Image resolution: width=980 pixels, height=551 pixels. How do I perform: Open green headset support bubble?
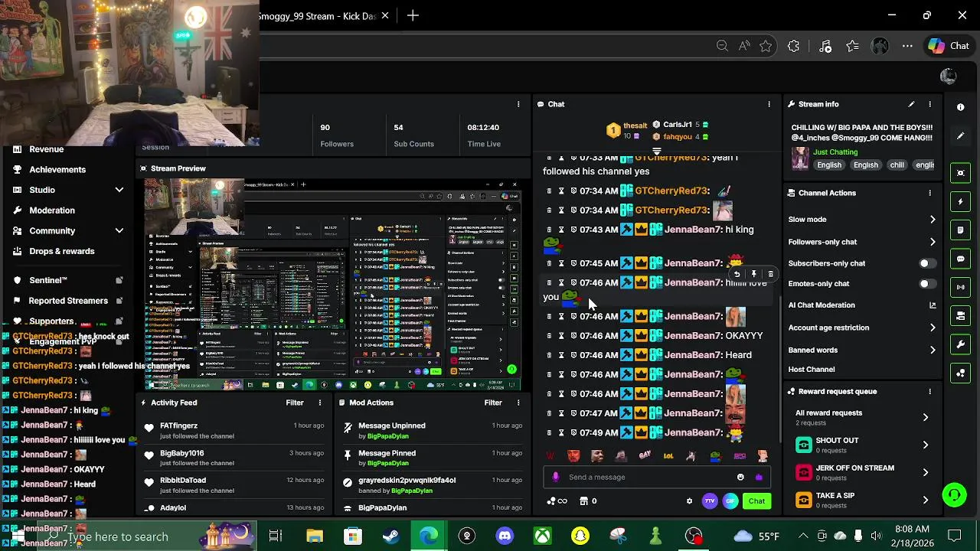coord(954,495)
